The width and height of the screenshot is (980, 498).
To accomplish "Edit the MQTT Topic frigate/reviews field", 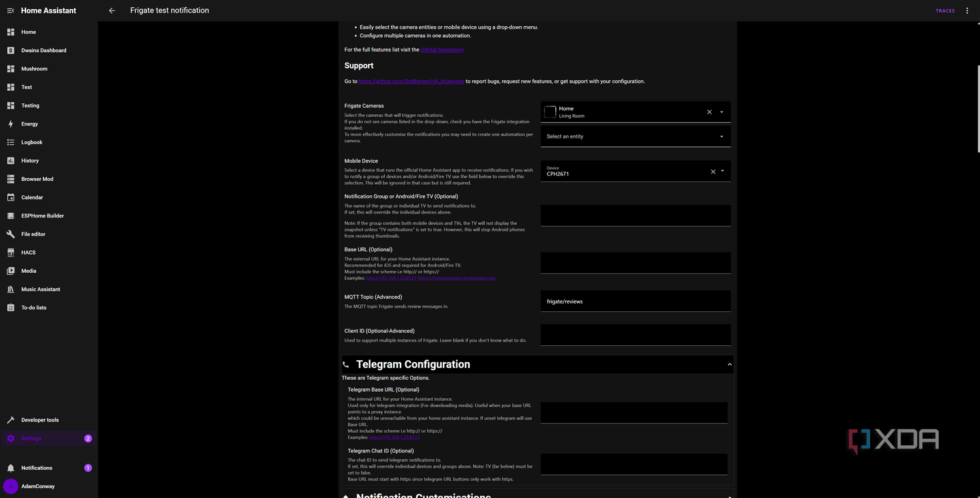I will coord(636,301).
